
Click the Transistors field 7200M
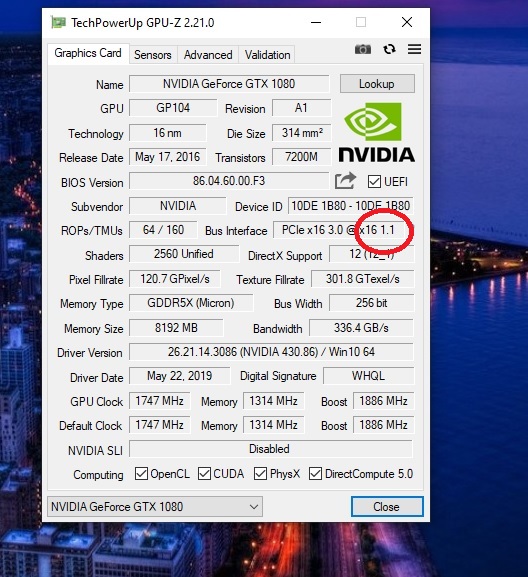(301, 157)
